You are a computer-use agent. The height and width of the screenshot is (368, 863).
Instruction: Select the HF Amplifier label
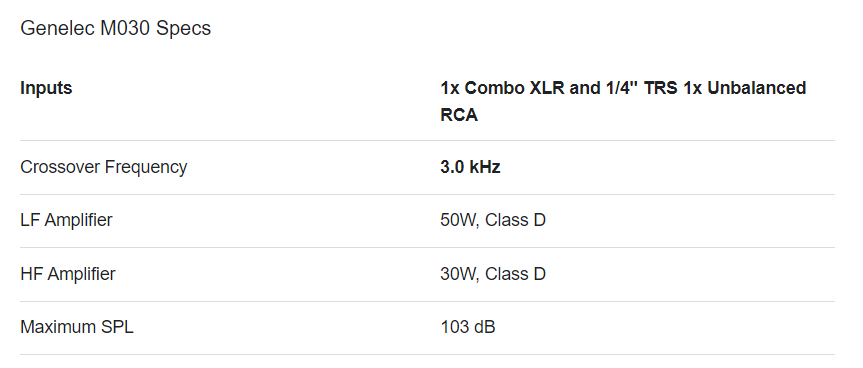click(68, 273)
